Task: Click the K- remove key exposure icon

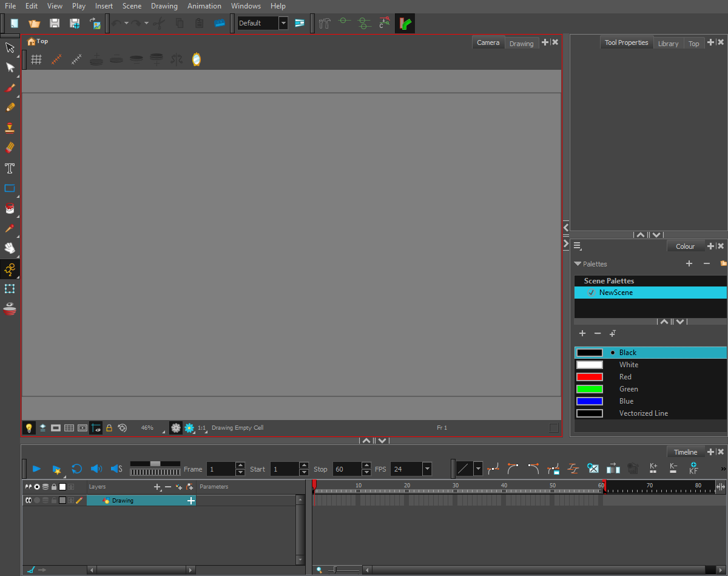Action: tap(673, 468)
